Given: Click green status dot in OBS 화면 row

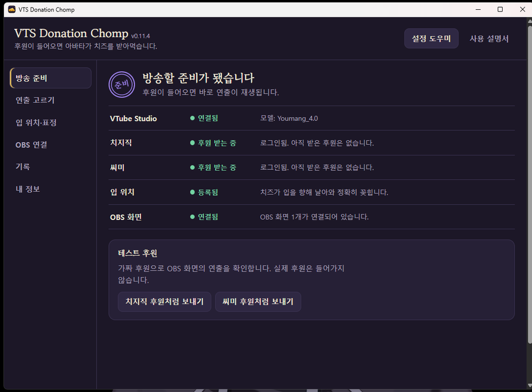Looking at the screenshot, I should 192,217.
